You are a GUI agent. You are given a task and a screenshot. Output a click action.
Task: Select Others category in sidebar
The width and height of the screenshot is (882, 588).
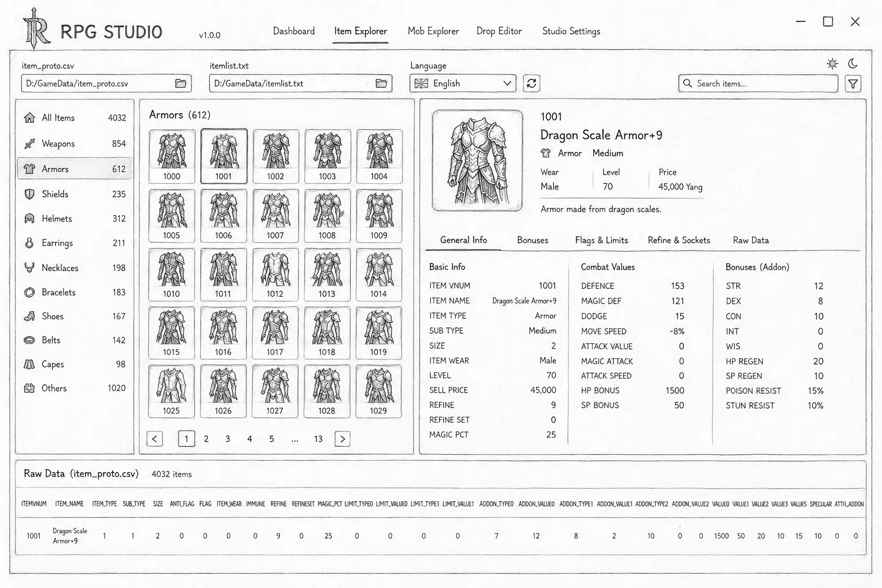coord(75,388)
